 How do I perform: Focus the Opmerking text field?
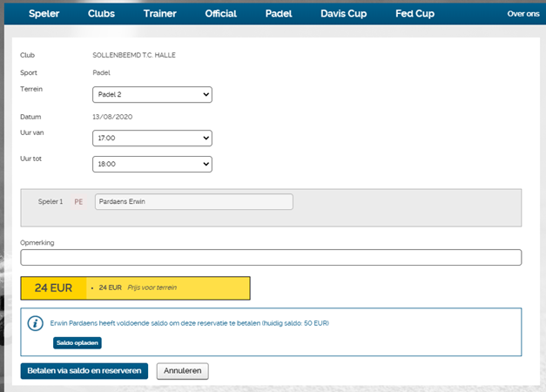271,257
